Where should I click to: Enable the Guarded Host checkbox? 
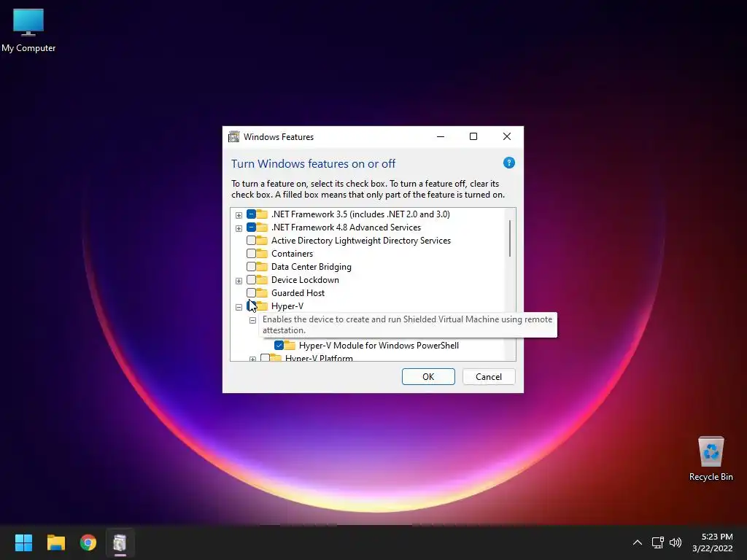tap(251, 293)
